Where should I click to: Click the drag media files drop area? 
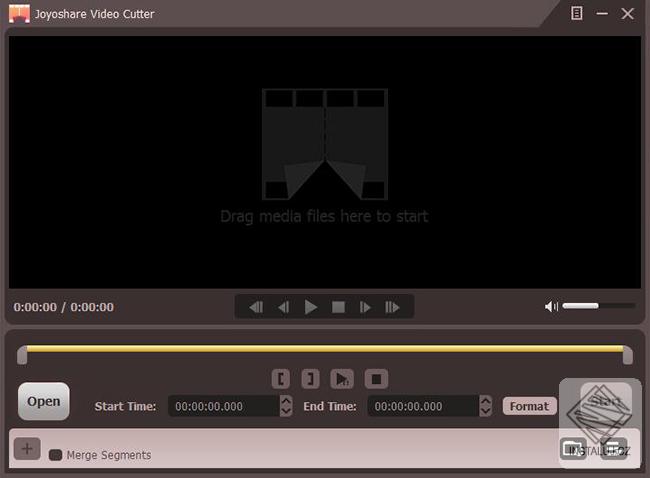pyautogui.click(x=325, y=162)
